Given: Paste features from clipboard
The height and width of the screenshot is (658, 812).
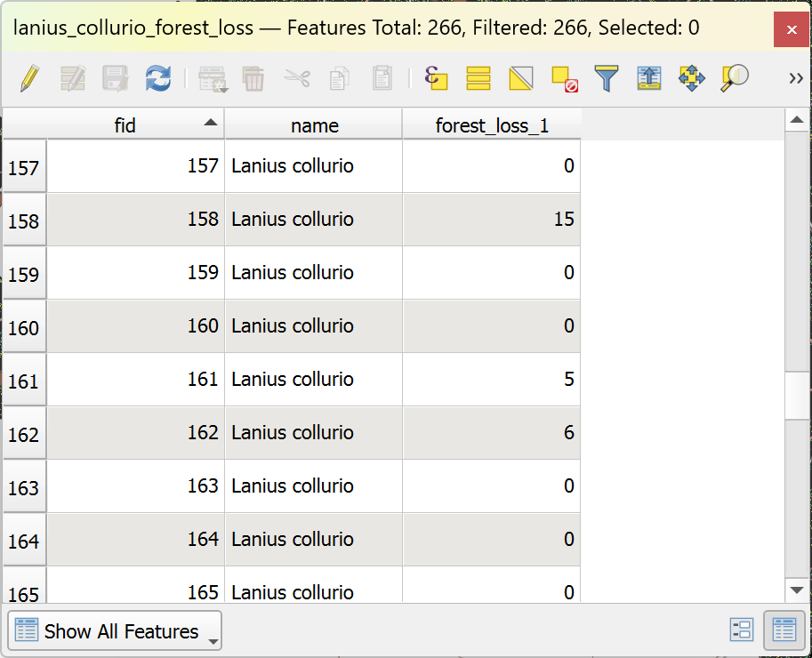Looking at the screenshot, I should (x=382, y=78).
